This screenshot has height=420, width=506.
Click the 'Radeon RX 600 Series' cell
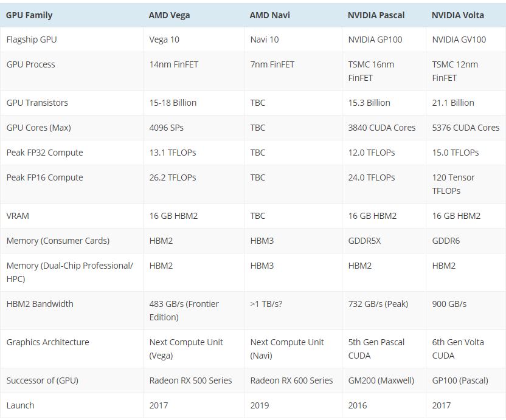coord(291,380)
